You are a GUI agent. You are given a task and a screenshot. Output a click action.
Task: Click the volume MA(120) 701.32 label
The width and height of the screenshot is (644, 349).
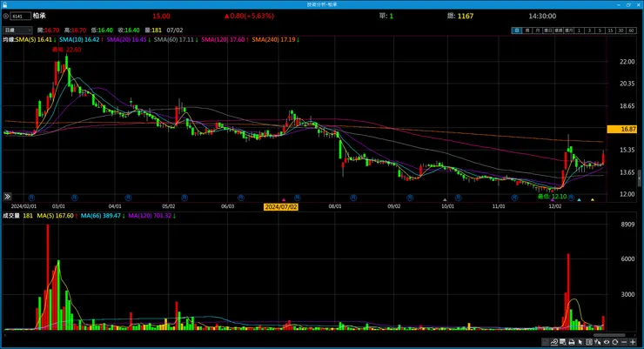pos(150,216)
